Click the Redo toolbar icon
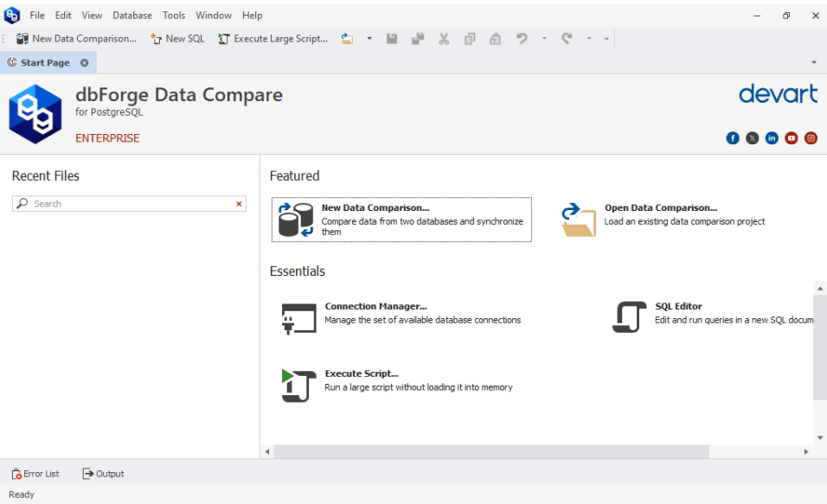This screenshot has height=504, width=827. click(x=567, y=39)
